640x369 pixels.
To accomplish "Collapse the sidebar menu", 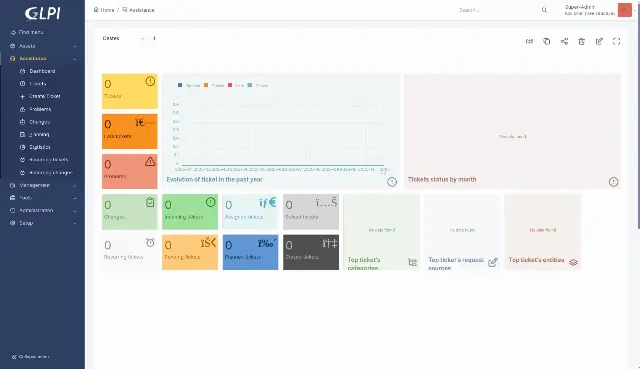I will [x=31, y=357].
